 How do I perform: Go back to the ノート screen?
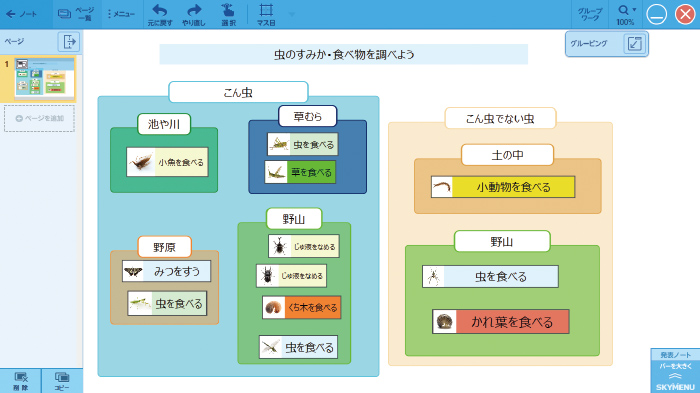pos(21,14)
